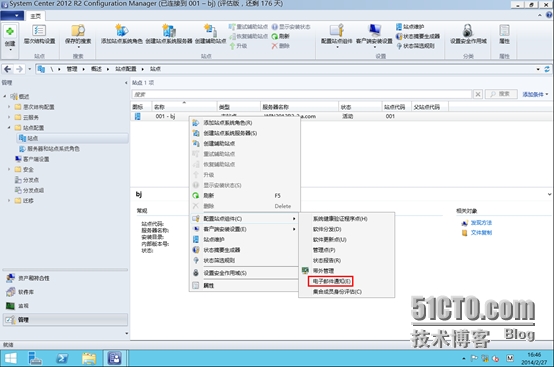
Task: Collapse the bj details pane chevron
Action: (x=549, y=194)
